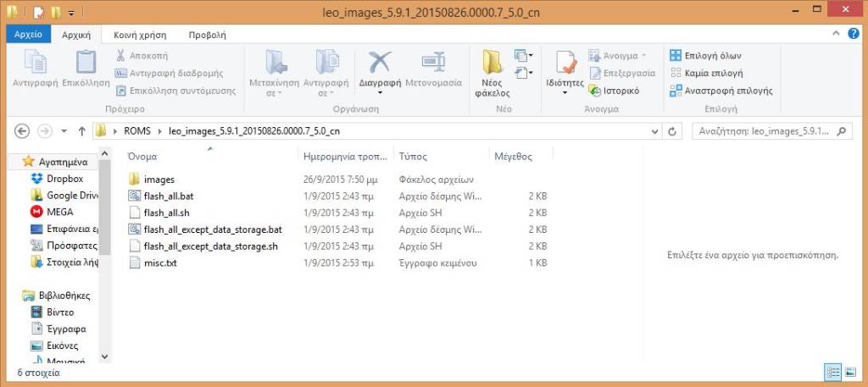Viewport: 868px width, 387px height.
Task: Select the flash_all.bat file
Action: [169, 196]
